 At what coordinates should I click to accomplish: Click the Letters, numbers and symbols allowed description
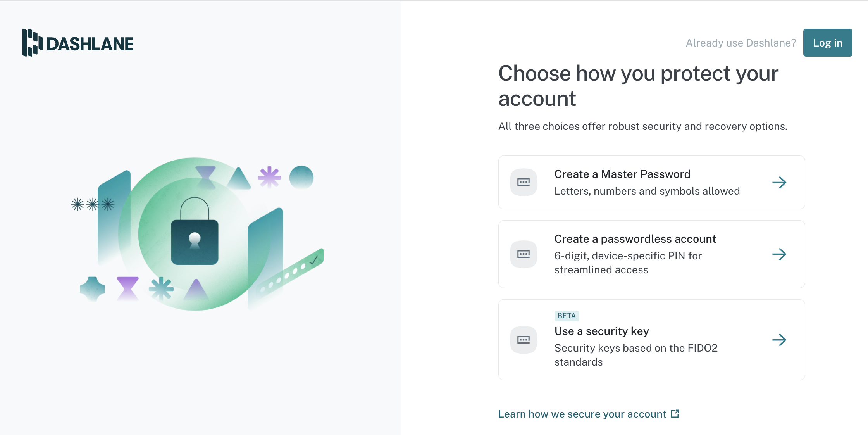pyautogui.click(x=647, y=191)
